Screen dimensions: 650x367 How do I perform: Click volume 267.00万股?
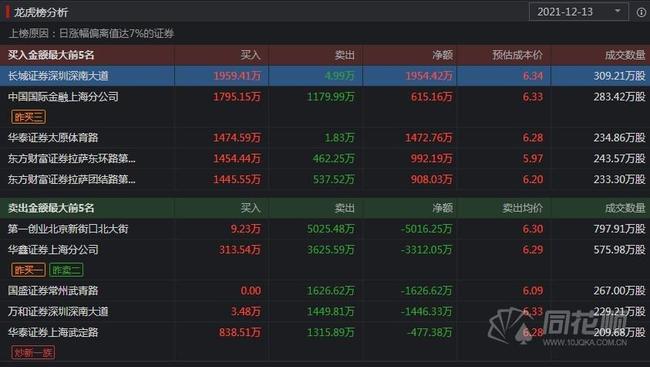[619, 290]
